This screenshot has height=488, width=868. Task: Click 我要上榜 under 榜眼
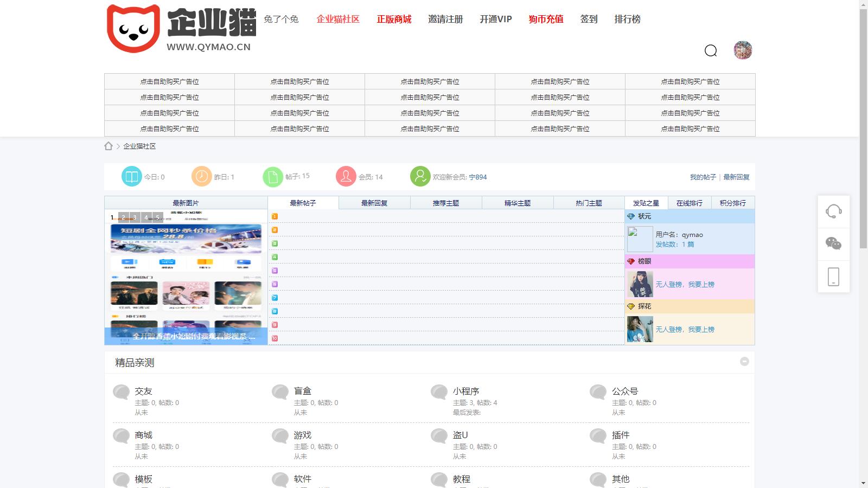click(x=701, y=284)
